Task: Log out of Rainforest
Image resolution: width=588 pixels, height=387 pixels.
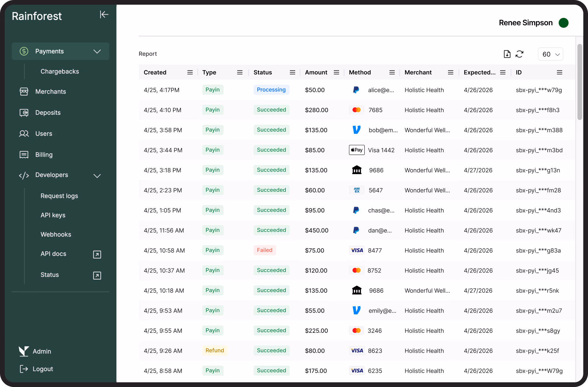Action: (43, 369)
